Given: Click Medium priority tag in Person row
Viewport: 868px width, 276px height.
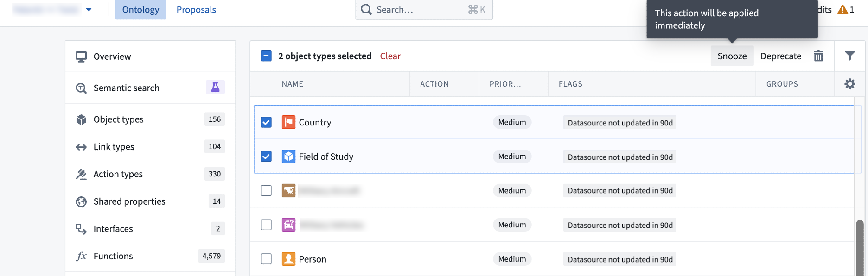Looking at the screenshot, I should pyautogui.click(x=512, y=259).
